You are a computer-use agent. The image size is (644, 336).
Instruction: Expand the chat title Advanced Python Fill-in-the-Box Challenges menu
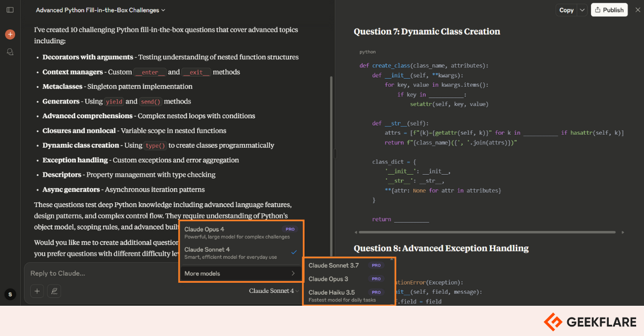pyautogui.click(x=101, y=10)
